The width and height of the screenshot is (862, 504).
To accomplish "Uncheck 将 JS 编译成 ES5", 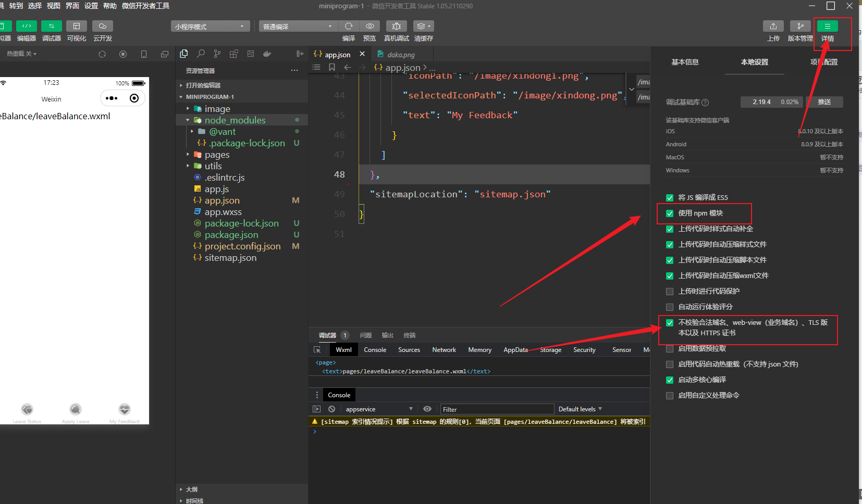I will click(x=670, y=198).
